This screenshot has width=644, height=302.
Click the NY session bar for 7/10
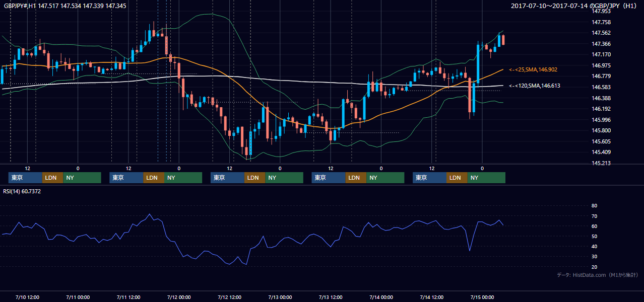(x=82, y=178)
